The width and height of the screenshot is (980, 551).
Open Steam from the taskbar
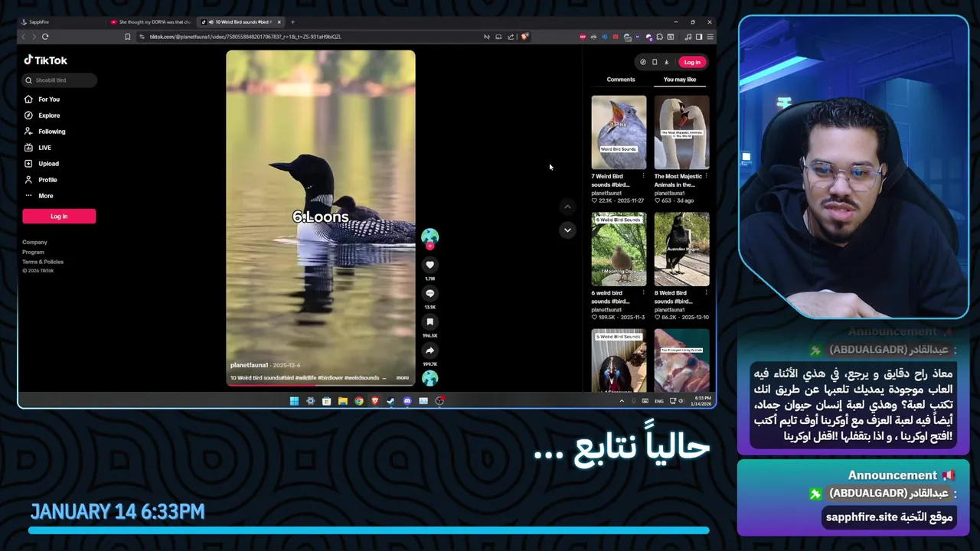(x=390, y=401)
